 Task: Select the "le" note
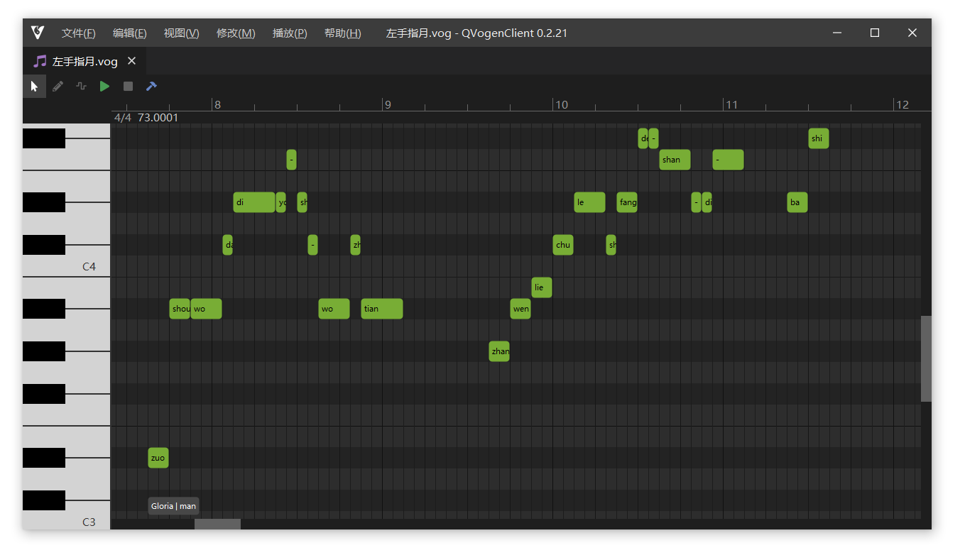[590, 202]
